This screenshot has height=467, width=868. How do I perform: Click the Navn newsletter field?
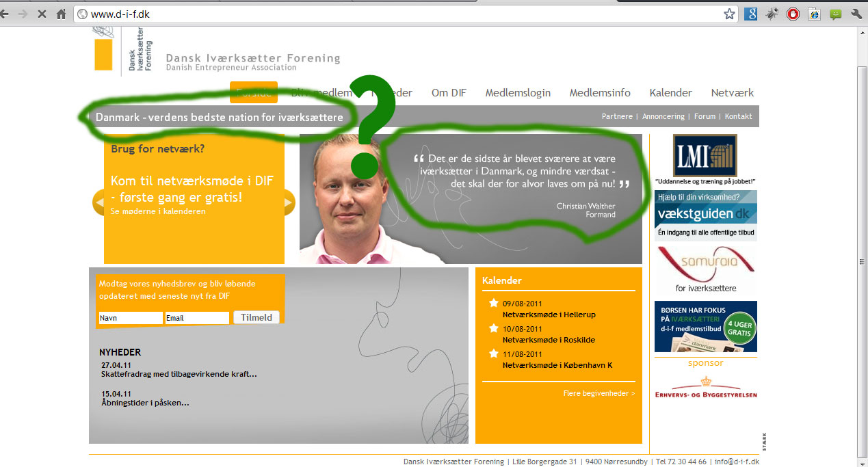[131, 318]
